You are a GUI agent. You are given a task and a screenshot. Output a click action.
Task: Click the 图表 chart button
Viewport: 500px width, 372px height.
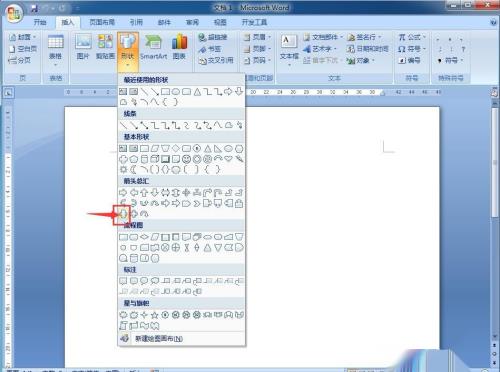pyautogui.click(x=179, y=47)
